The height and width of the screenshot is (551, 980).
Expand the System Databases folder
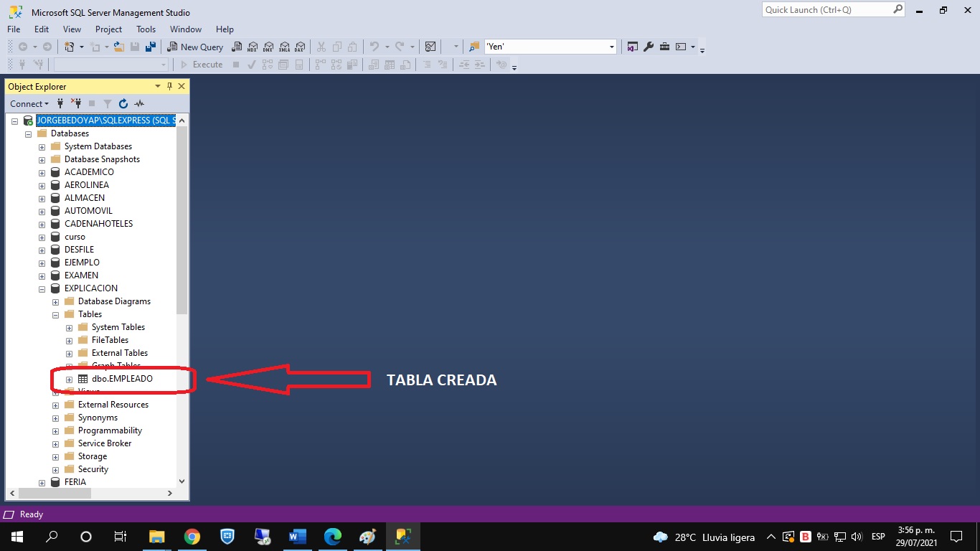click(x=42, y=146)
